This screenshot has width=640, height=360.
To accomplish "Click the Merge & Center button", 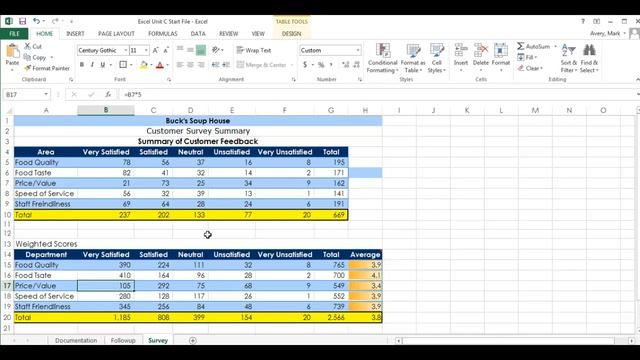I will tap(262, 65).
